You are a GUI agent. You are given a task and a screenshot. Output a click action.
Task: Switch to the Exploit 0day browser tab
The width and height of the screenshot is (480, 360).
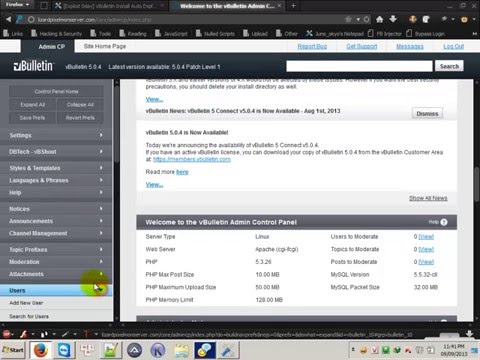(109, 6)
